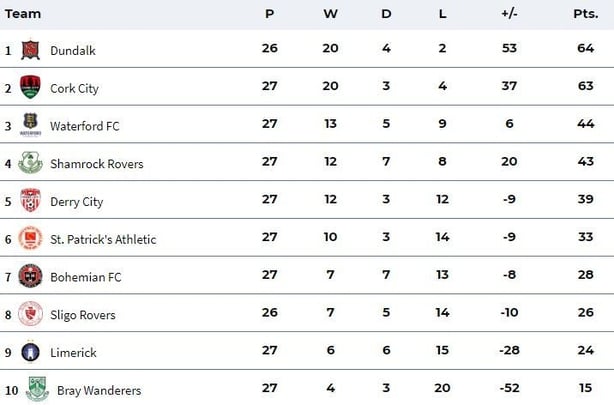The height and width of the screenshot is (405, 614).
Task: Select the P played column header
Action: 269,14
